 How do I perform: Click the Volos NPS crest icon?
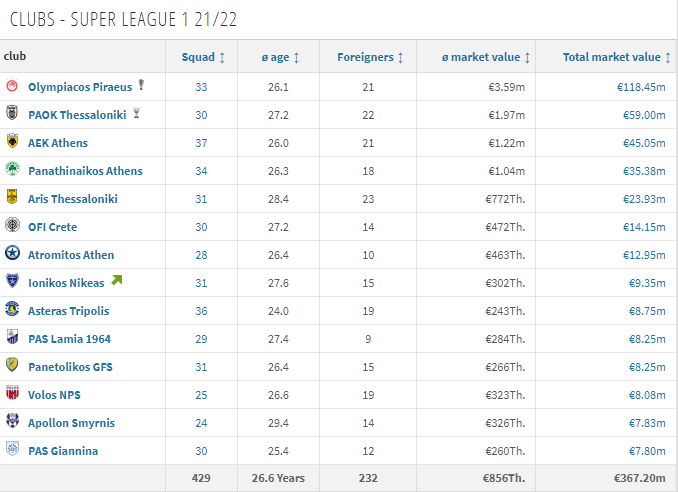click(12, 393)
